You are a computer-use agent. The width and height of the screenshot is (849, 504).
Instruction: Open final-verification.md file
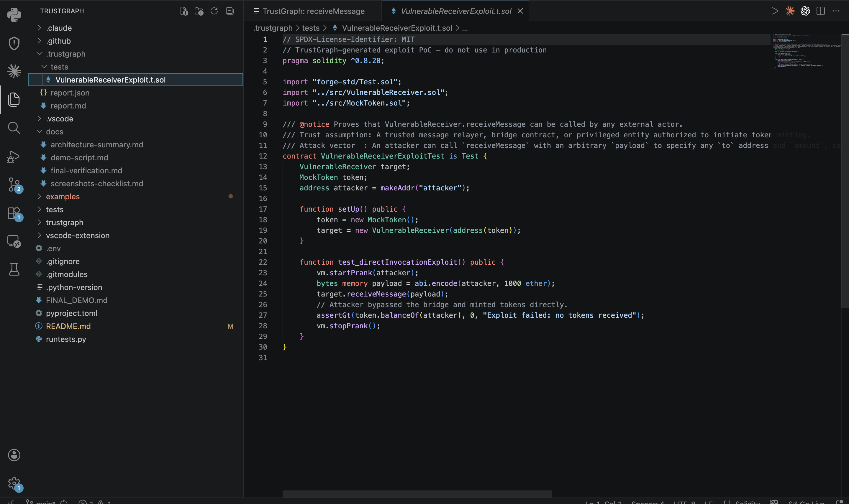[136, 170]
